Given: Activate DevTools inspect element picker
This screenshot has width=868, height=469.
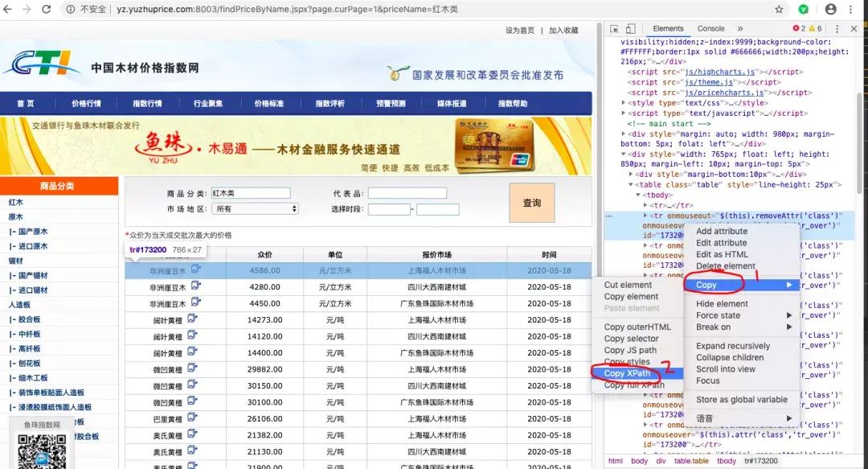Looking at the screenshot, I should [614, 29].
